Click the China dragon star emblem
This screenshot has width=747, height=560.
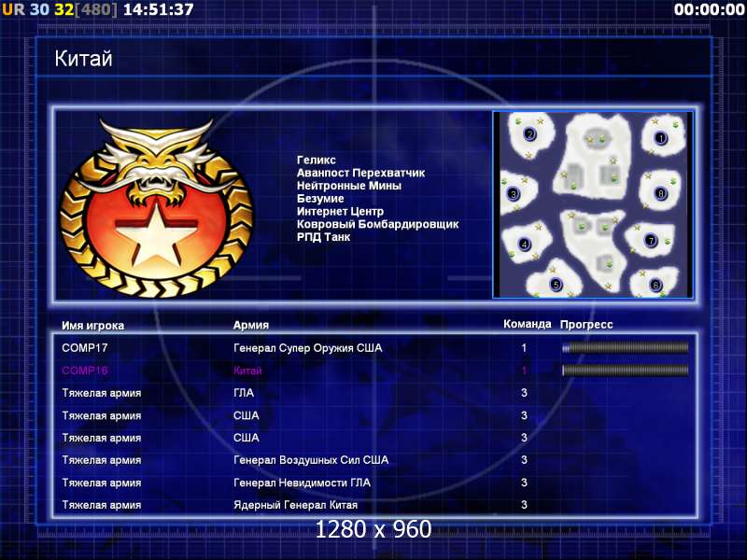[x=156, y=207]
